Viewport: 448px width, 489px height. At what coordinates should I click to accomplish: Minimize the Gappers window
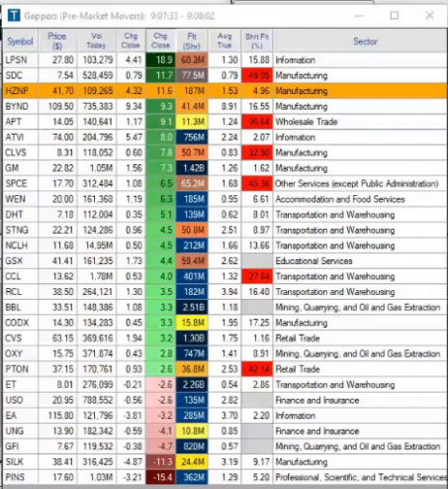pos(359,16)
